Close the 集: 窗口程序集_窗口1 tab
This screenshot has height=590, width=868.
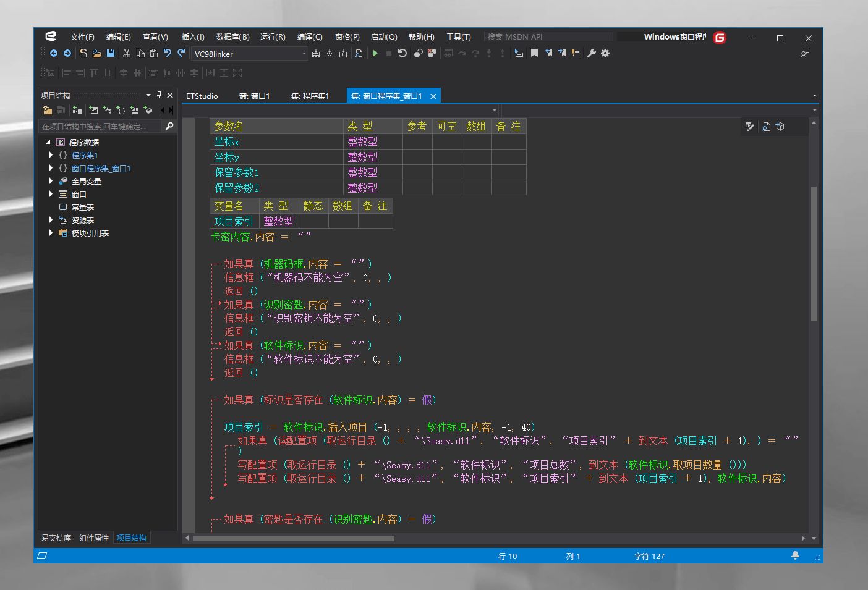click(433, 96)
